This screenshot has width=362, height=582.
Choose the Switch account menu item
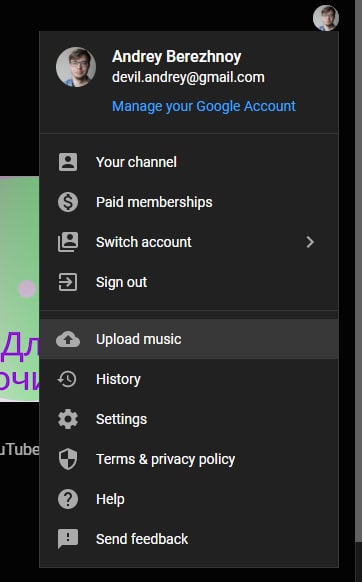pos(189,242)
